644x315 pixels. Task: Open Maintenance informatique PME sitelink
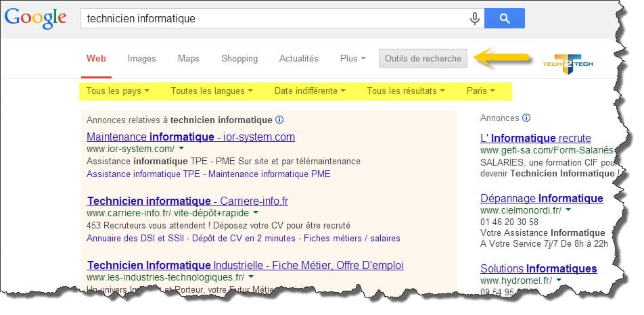(x=269, y=174)
